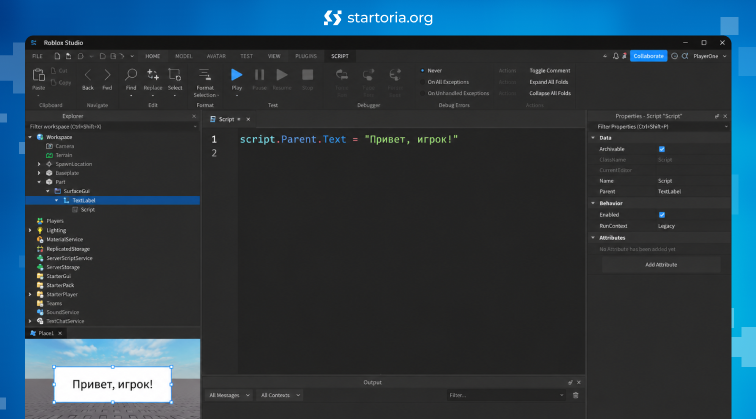
Task: Open the All Contexts dropdown
Action: (x=280, y=395)
